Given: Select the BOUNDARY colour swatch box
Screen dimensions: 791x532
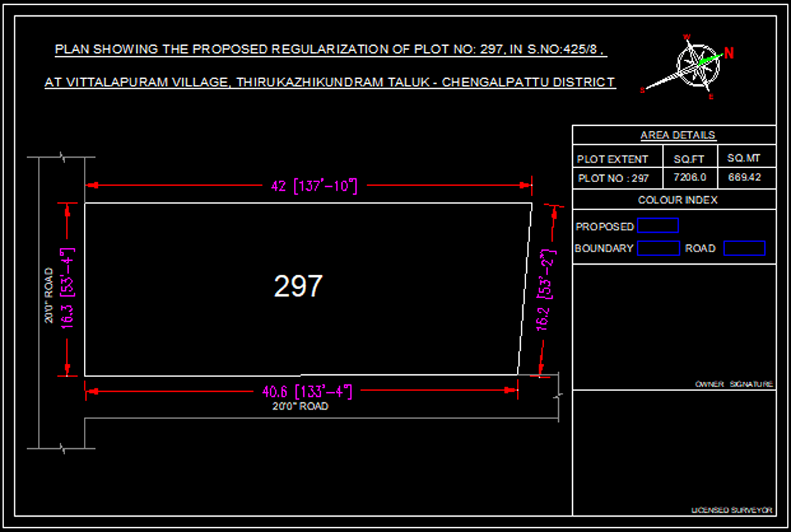Looking at the screenshot, I should tap(658, 249).
